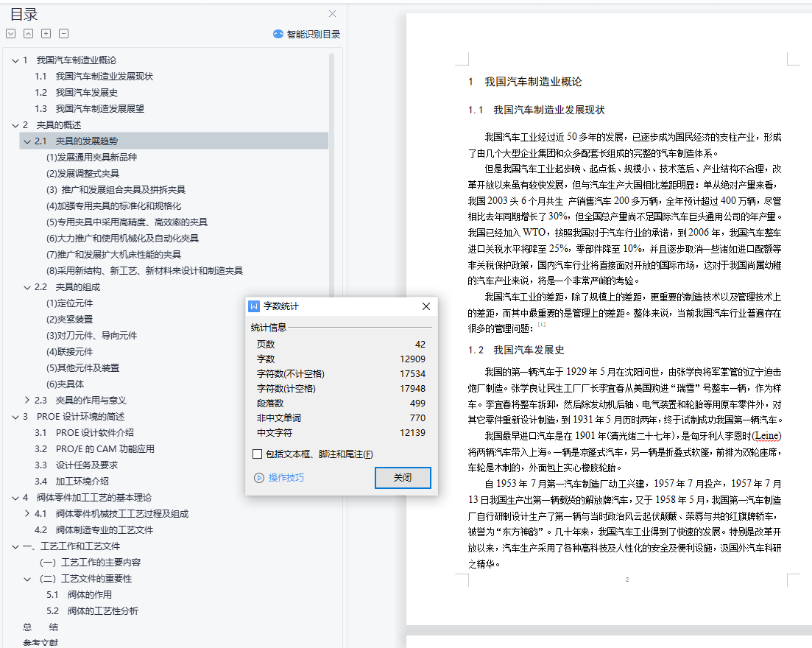
Task: Open 5.1 阀体的作用 in outline
Action: (79, 595)
